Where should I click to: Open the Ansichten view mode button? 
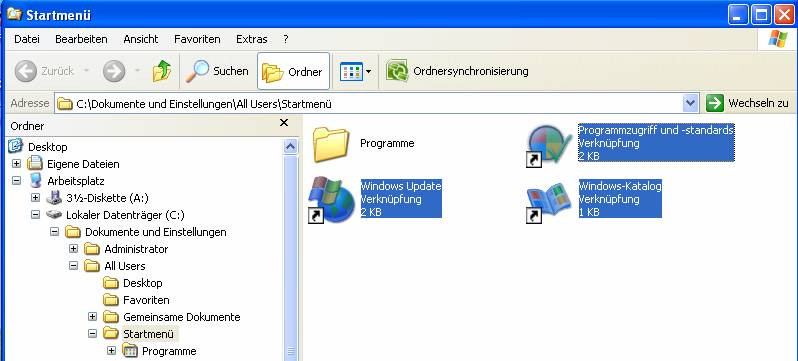[x=355, y=71]
